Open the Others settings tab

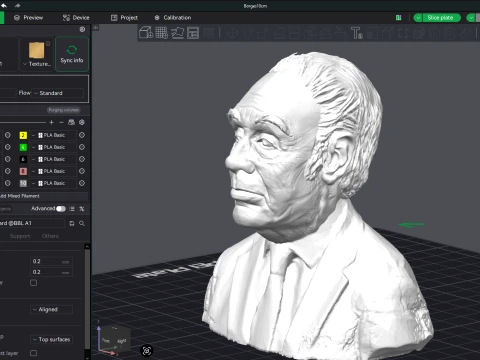click(50, 236)
